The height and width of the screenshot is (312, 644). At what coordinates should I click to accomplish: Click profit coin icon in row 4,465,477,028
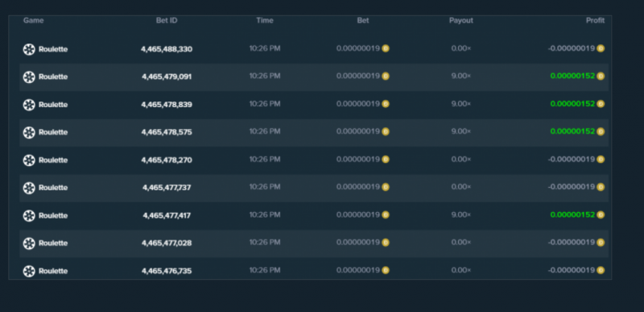click(601, 243)
